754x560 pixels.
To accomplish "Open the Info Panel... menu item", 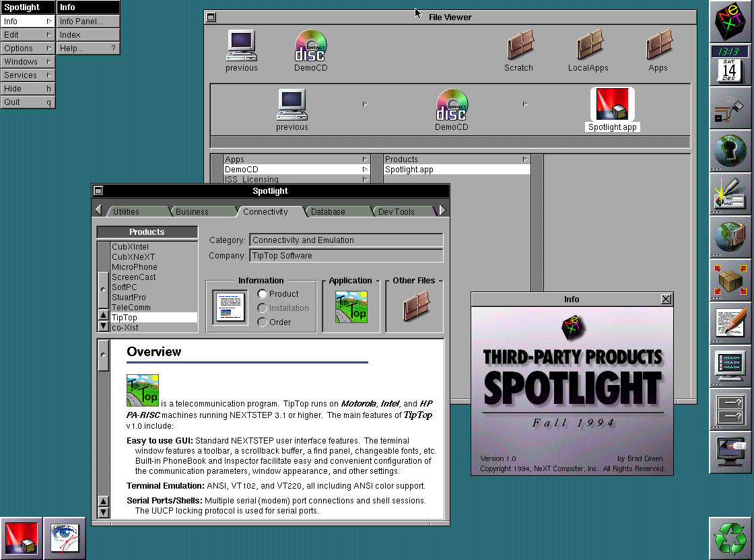I will pyautogui.click(x=88, y=22).
